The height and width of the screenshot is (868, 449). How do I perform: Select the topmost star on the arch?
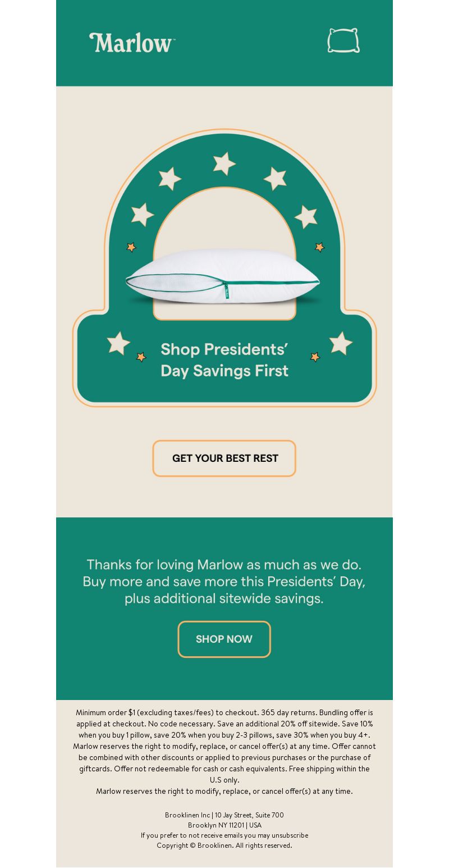point(224,163)
